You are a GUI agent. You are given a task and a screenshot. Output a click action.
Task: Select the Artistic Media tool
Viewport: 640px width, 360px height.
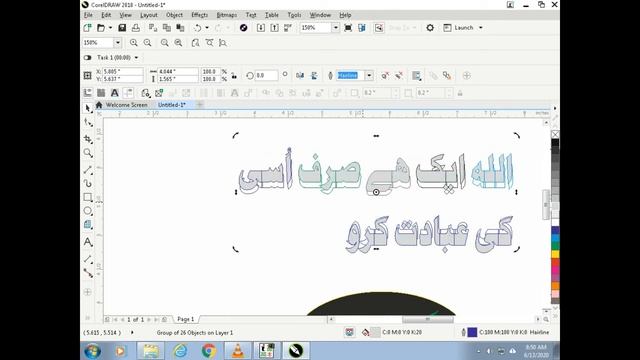[88, 183]
